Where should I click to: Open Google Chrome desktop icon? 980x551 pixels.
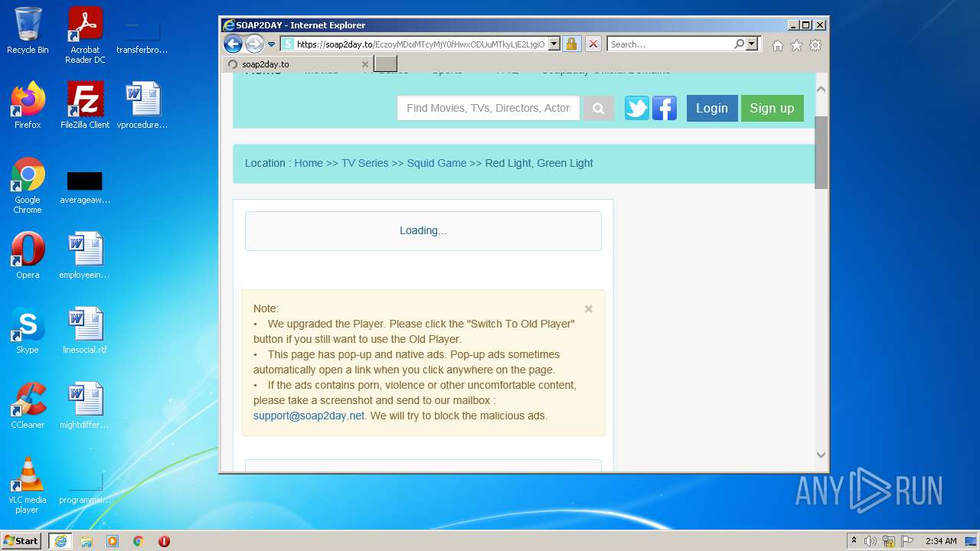pos(28,186)
